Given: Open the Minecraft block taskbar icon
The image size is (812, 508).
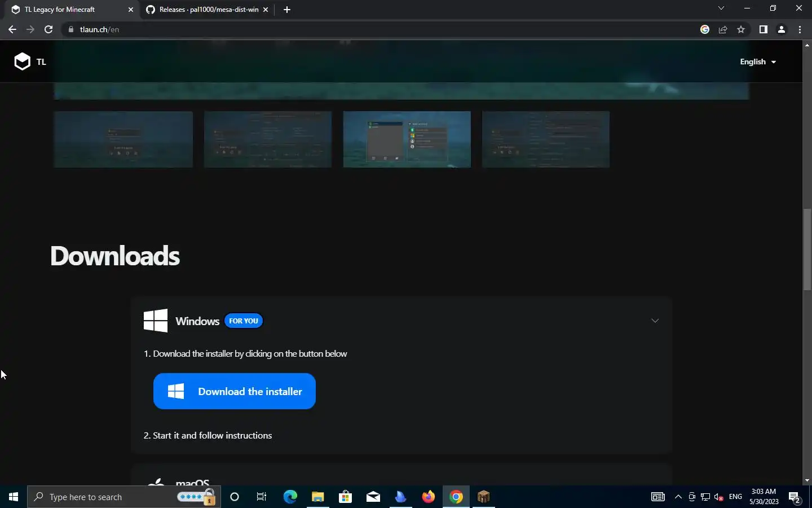Looking at the screenshot, I should (484, 497).
